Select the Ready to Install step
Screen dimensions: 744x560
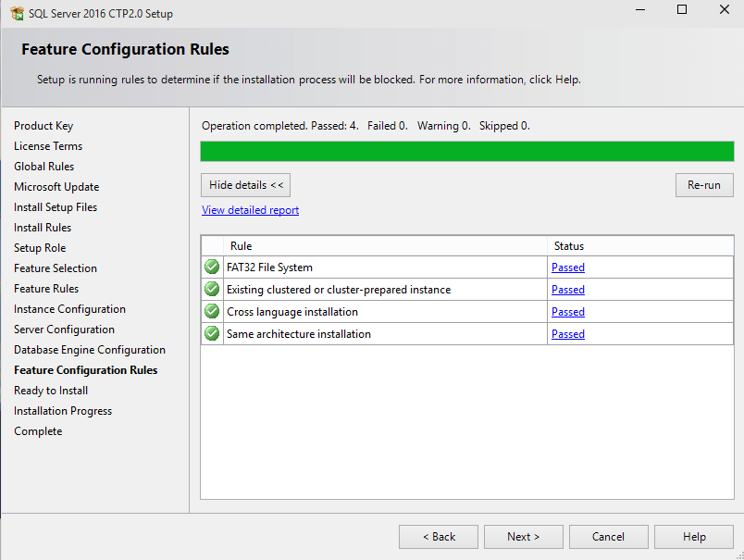[51, 391]
